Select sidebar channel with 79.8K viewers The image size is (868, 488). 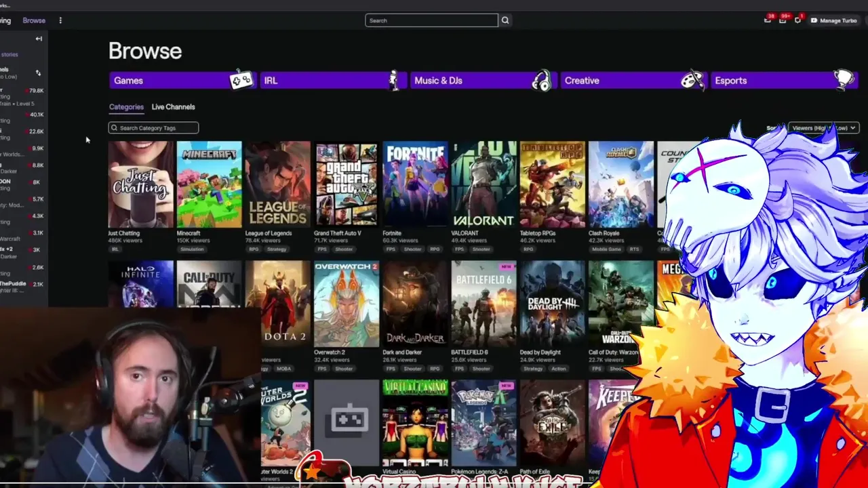click(x=22, y=96)
